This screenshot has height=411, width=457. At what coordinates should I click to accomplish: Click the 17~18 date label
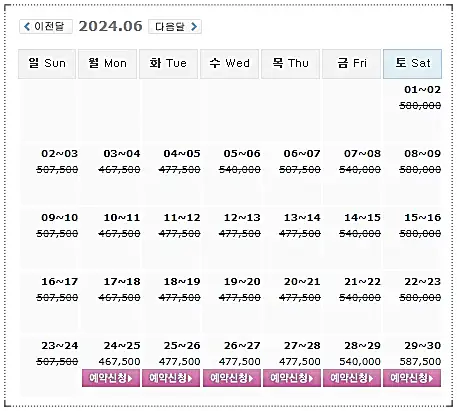click(122, 282)
